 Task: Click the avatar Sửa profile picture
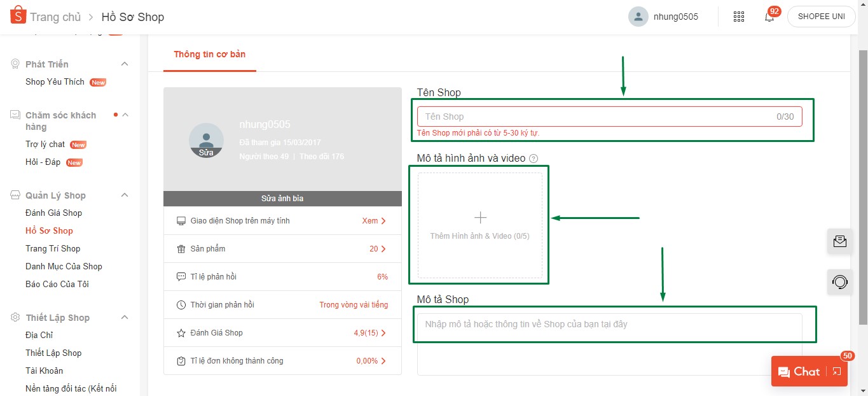[x=206, y=141]
